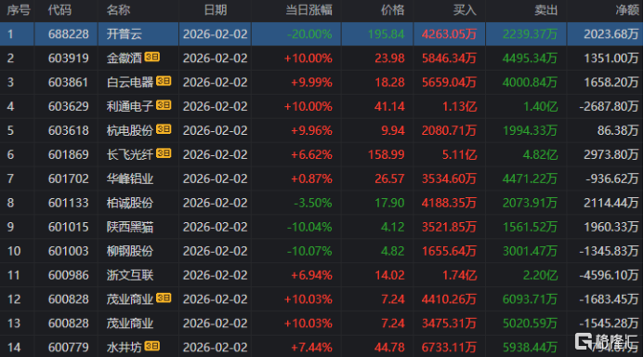Select stock name 白云电器

click(130, 82)
